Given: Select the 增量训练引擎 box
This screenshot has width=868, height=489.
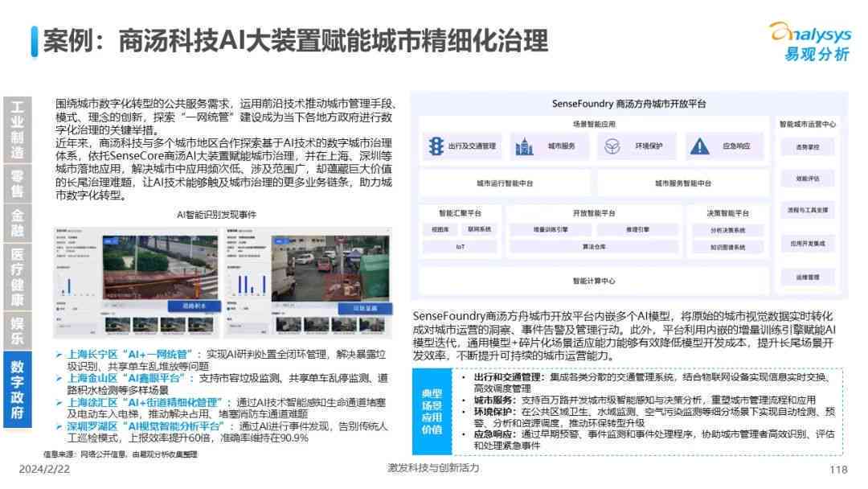Looking at the screenshot, I should (551, 229).
